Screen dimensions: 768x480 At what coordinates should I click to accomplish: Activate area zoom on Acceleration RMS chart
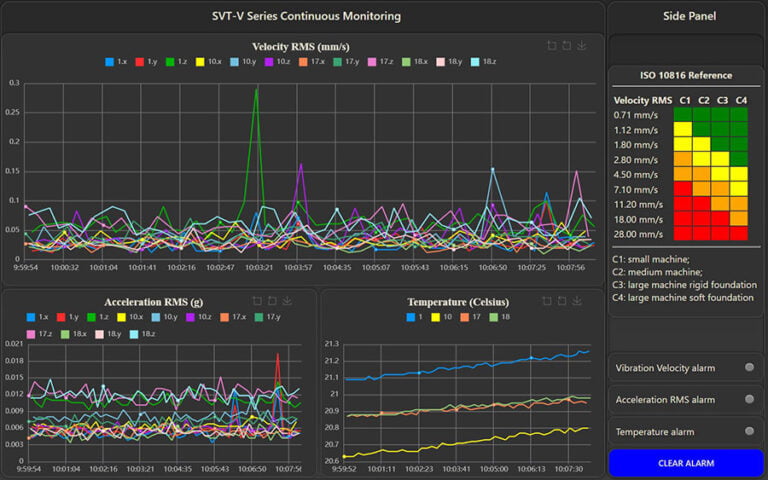click(x=257, y=300)
